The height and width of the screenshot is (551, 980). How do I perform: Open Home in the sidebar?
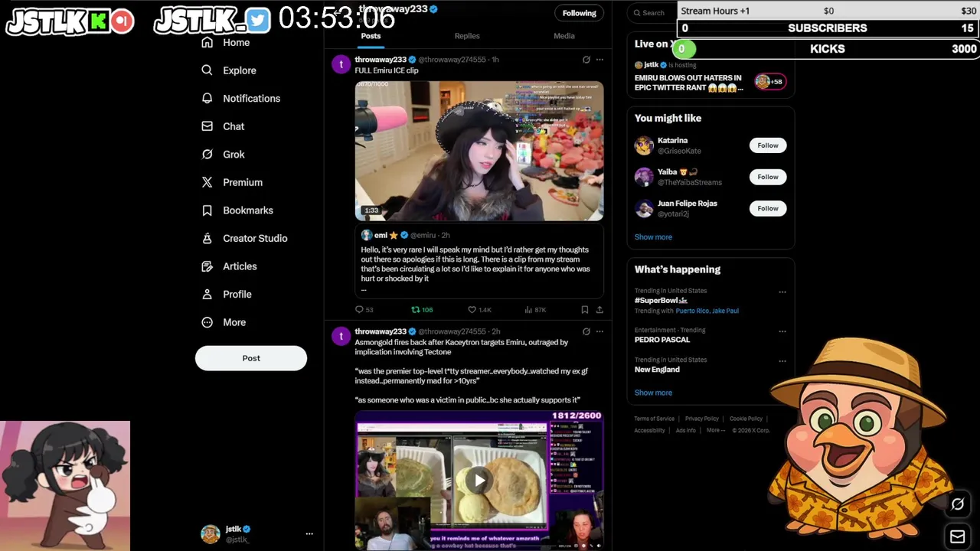click(226, 43)
